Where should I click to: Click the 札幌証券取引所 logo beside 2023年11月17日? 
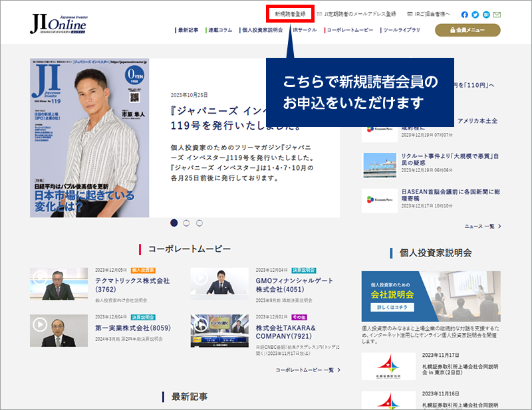[388, 366]
